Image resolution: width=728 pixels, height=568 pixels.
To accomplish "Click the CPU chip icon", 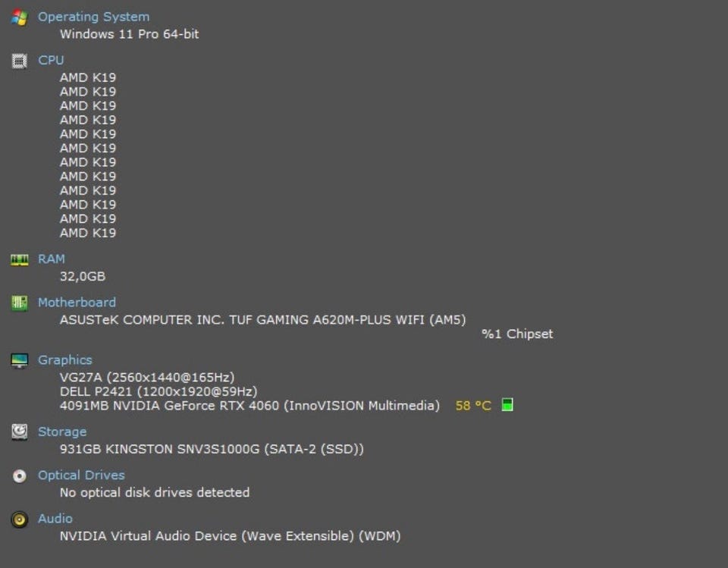I will pos(20,61).
